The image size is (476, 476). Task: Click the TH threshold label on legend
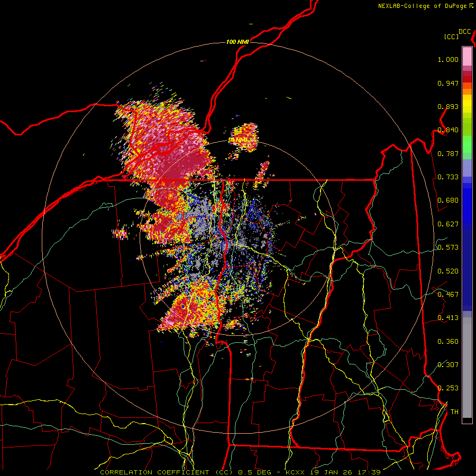454,412
